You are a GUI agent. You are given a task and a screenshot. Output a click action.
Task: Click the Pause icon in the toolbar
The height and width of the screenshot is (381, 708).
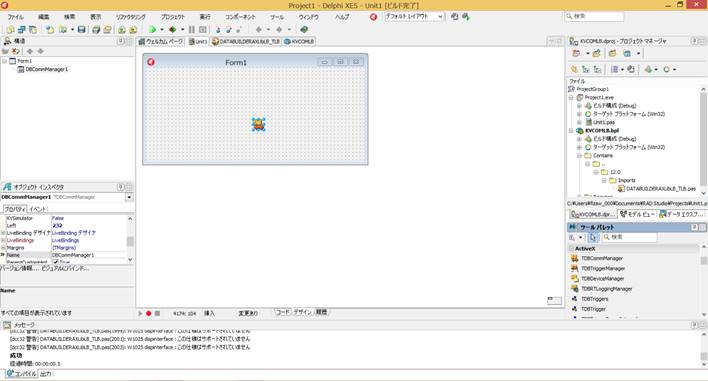[x=191, y=29]
